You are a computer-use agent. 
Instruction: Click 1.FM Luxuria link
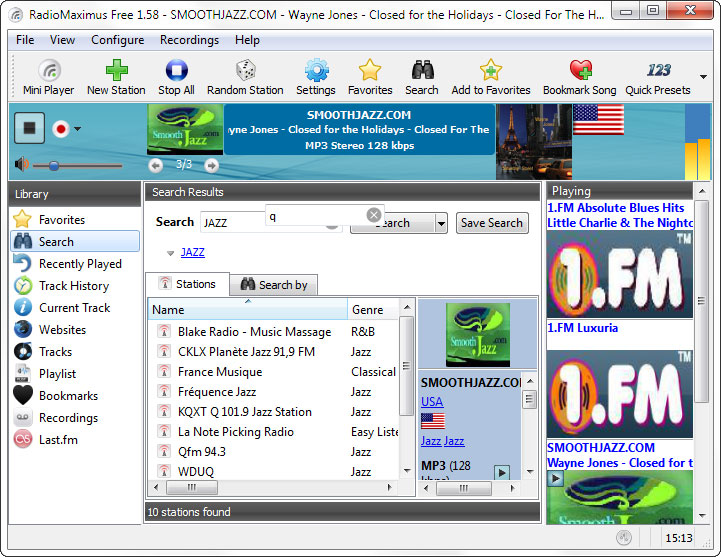(583, 328)
